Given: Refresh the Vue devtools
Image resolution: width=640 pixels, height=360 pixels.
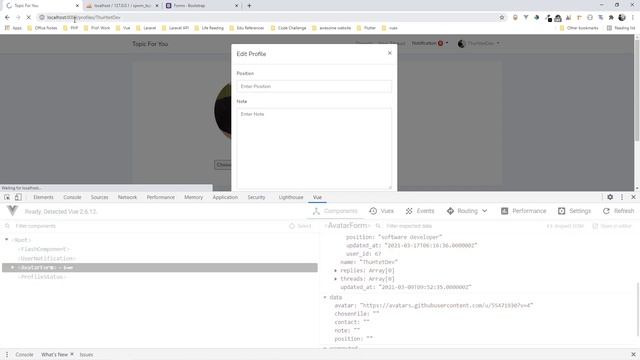Looking at the screenshot, I should point(618,211).
